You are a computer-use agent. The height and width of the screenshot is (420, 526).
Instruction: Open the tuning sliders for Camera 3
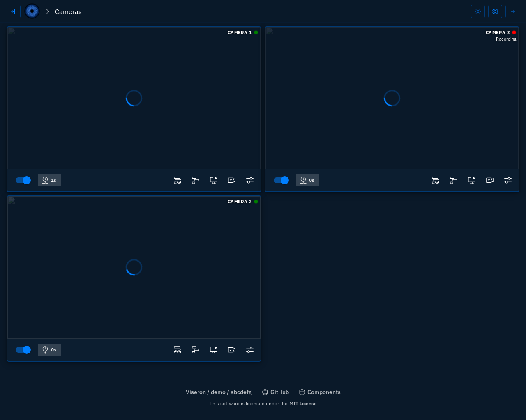pyautogui.click(x=250, y=350)
